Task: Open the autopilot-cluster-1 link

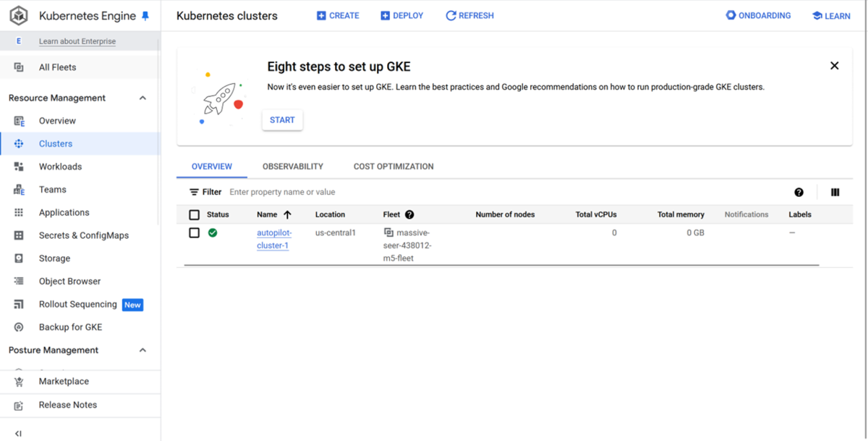Action: click(x=274, y=239)
